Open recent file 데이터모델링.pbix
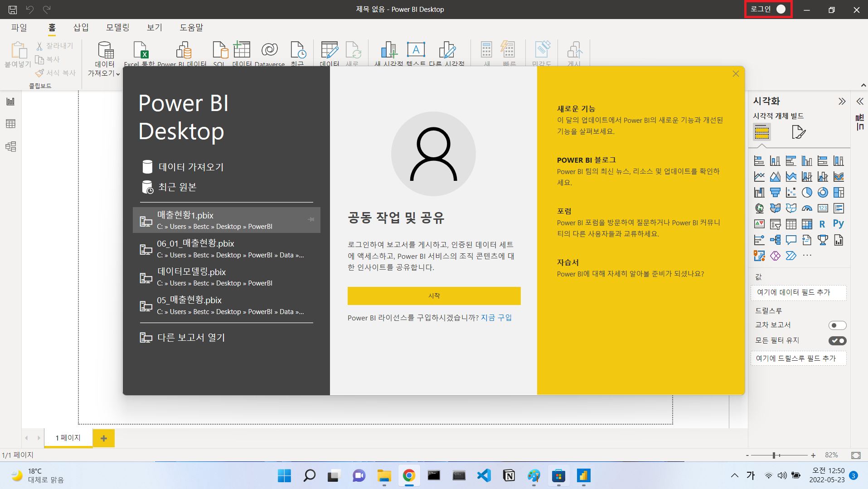Screen dimensions: 868x489 pyautogui.click(x=227, y=277)
